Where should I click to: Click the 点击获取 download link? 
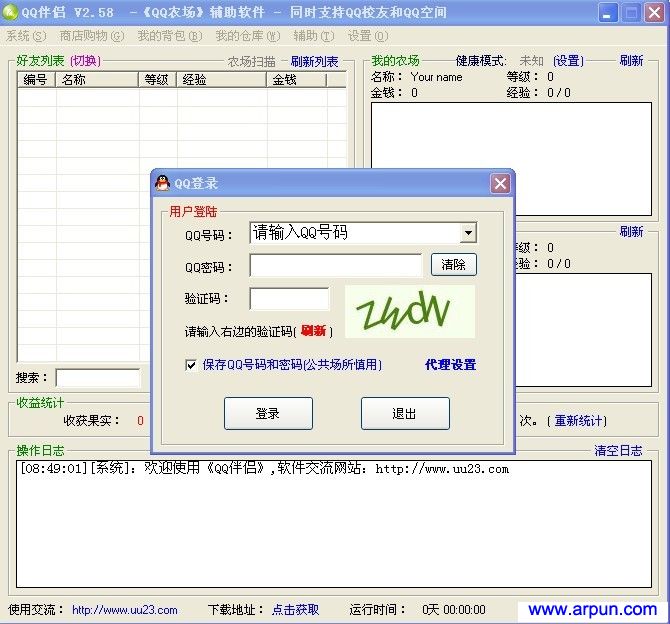(x=296, y=609)
